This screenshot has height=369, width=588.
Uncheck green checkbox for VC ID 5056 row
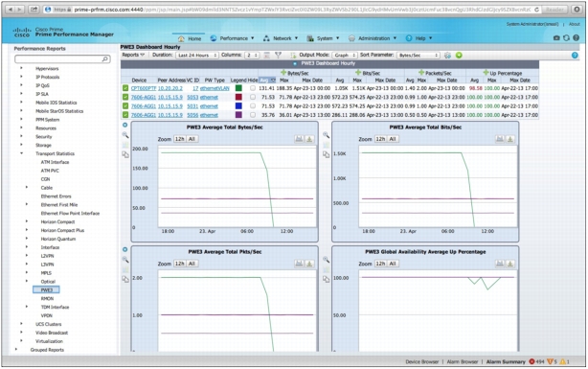[x=125, y=115]
